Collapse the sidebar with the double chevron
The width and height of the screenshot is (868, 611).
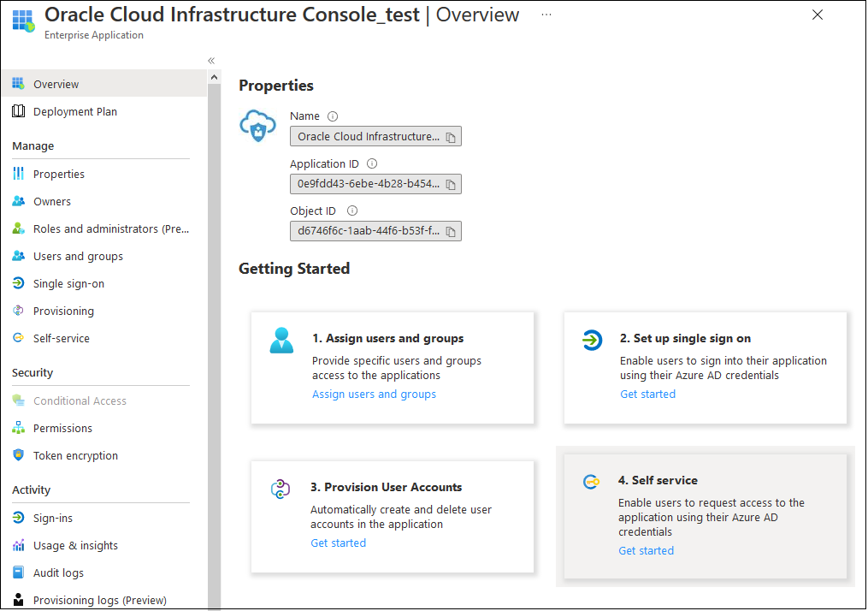(210, 61)
